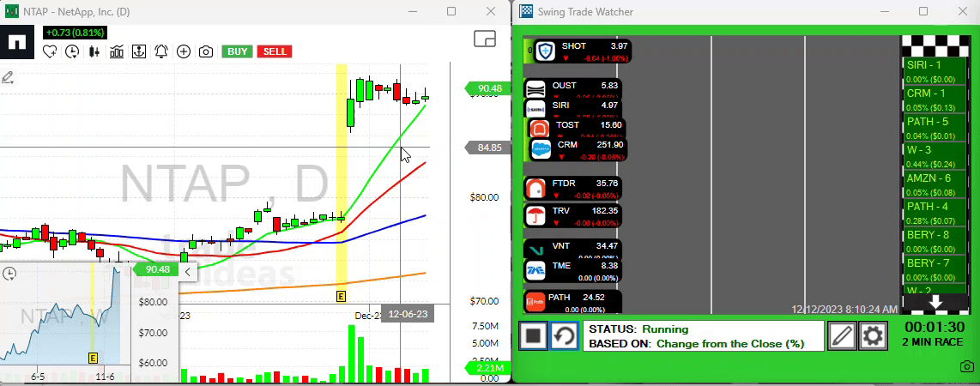The height and width of the screenshot is (386, 980).
Task: Restart the race with refresh button
Action: click(564, 336)
